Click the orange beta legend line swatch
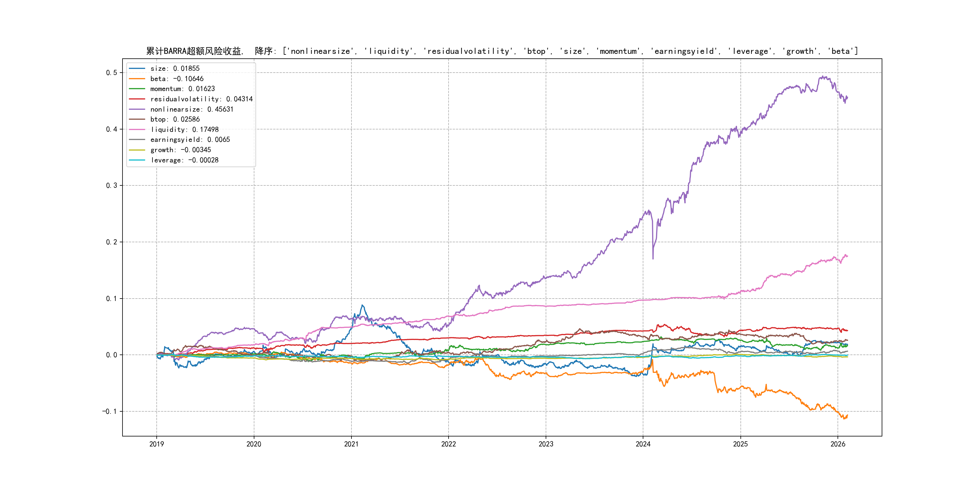This screenshot has width=980, height=490. pos(137,79)
